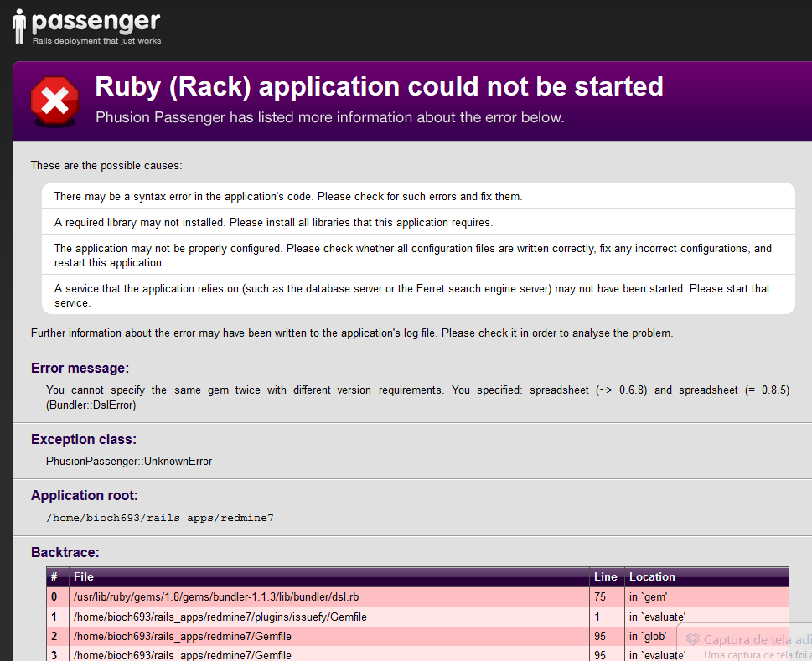The width and height of the screenshot is (812, 661).
Task: Click the 'Application root:' heading
Action: (x=85, y=495)
